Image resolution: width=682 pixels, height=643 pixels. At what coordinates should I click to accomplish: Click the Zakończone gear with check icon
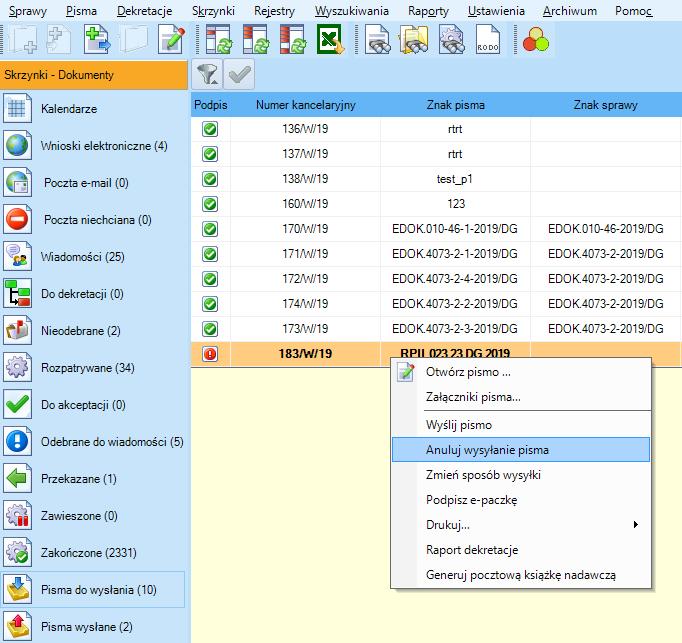tap(17, 552)
